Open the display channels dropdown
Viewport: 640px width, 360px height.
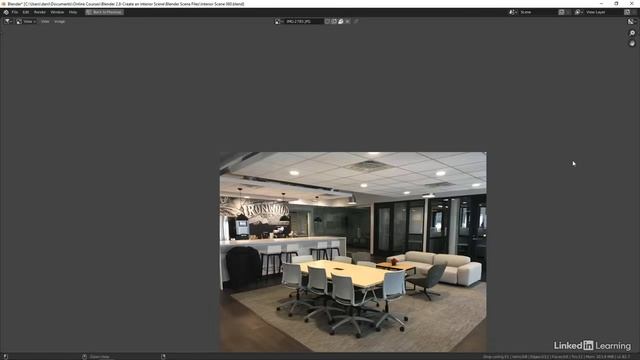coord(632,21)
